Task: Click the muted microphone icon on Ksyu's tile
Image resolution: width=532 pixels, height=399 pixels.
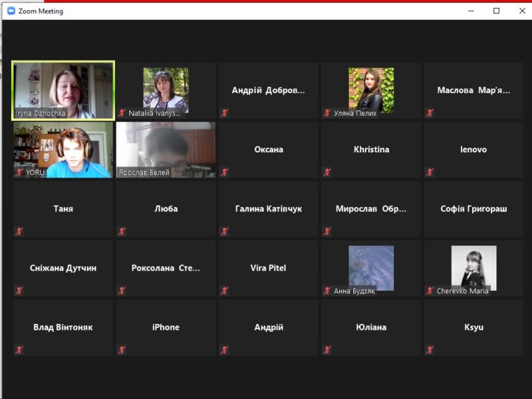Action: coord(430,350)
